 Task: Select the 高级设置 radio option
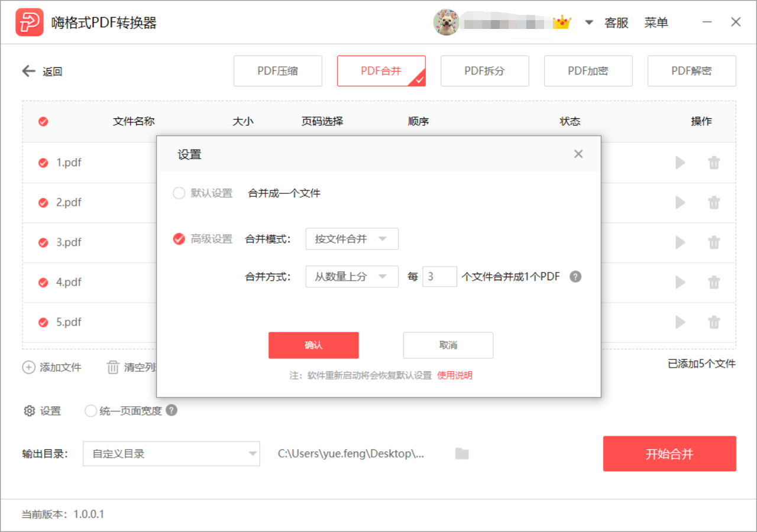(x=179, y=239)
